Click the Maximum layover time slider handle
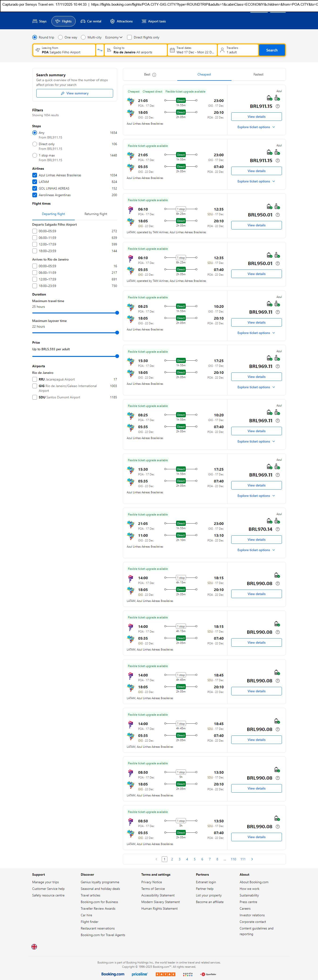The width and height of the screenshot is (318, 980). tap(117, 333)
